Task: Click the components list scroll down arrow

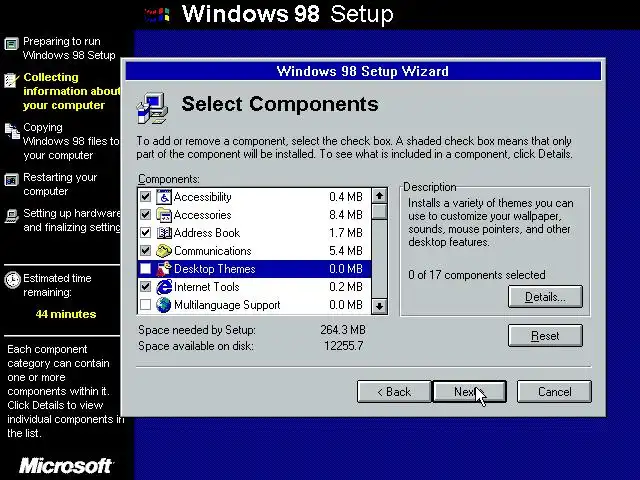Action: coord(379,306)
